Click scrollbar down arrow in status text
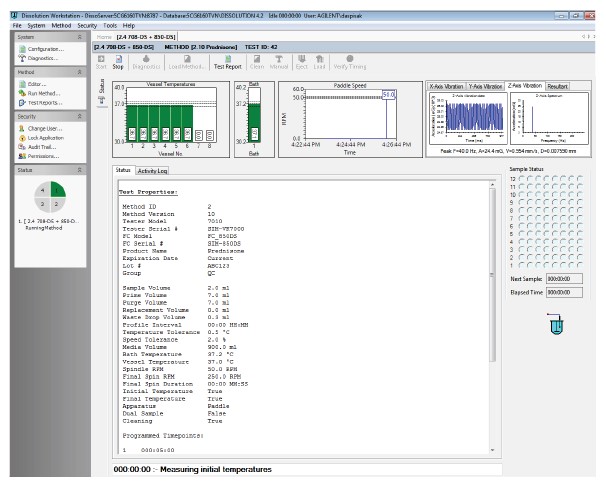This screenshot has width=606, height=484. click(492, 450)
